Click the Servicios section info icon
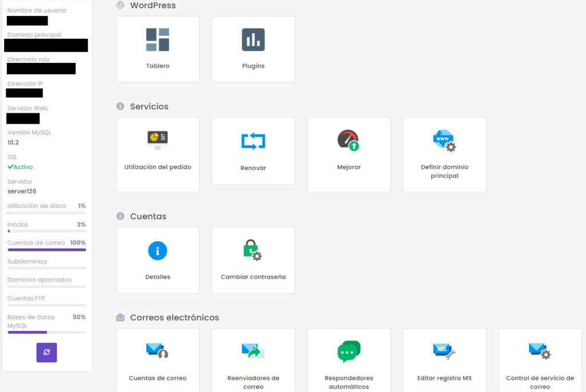 click(x=120, y=106)
